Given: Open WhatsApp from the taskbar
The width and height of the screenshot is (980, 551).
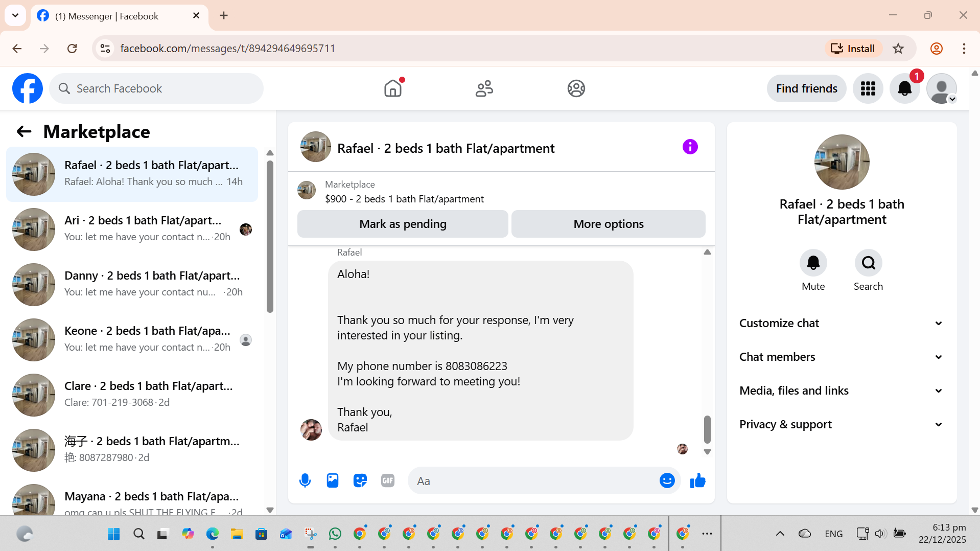Looking at the screenshot, I should [335, 534].
